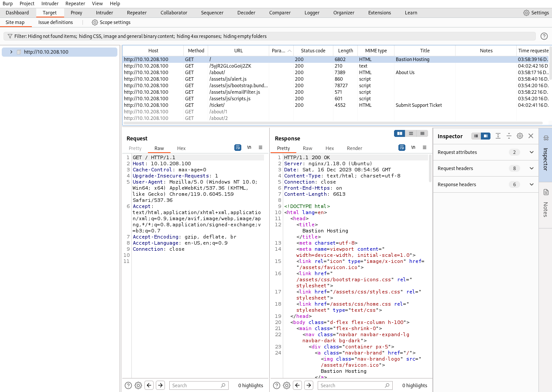
Task: Toggle word wrap icon in Response panel
Action: pos(402,148)
